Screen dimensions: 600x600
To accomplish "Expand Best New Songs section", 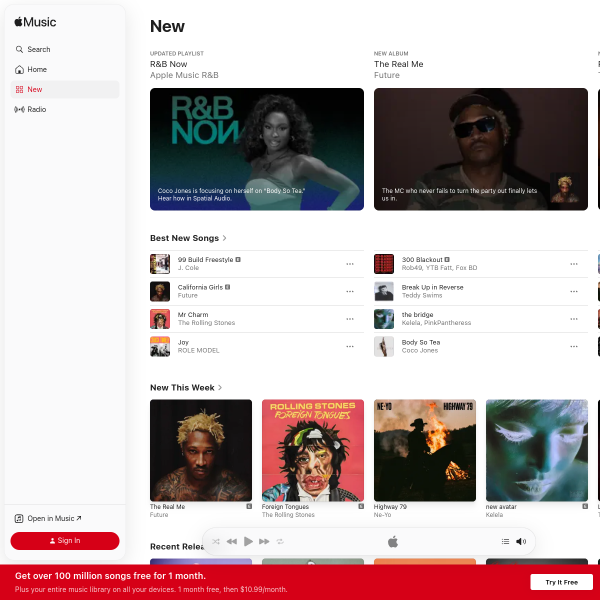I will coord(225,238).
